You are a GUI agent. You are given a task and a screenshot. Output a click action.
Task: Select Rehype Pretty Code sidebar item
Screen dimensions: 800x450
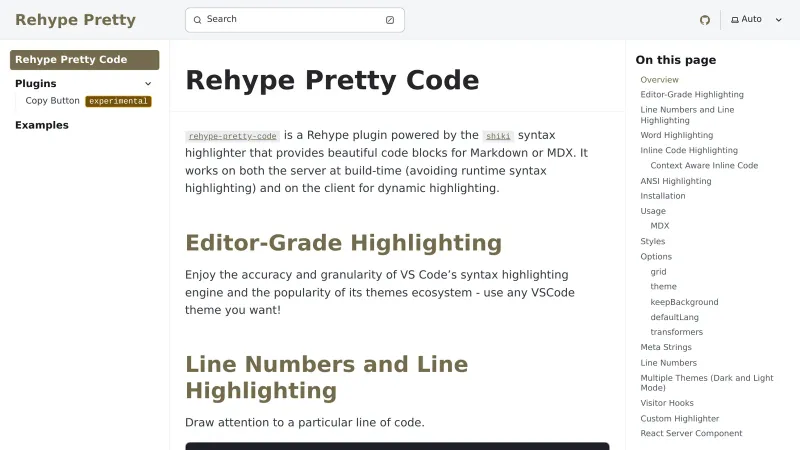[84, 60]
